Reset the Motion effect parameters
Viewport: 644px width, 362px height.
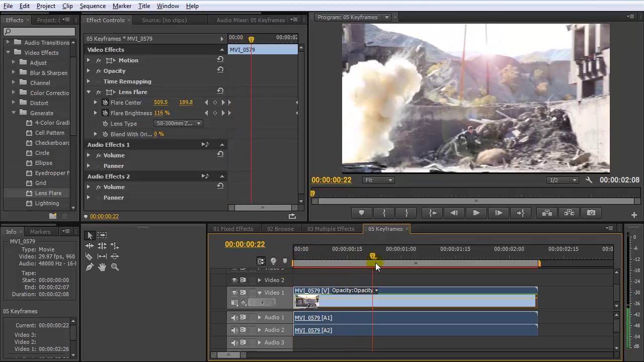click(x=220, y=60)
